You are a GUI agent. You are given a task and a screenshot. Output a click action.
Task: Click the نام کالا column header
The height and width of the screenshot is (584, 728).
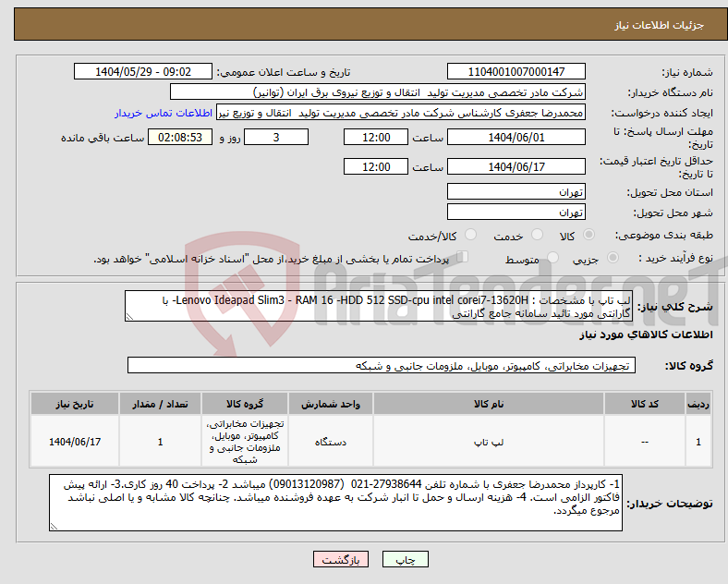click(x=489, y=404)
